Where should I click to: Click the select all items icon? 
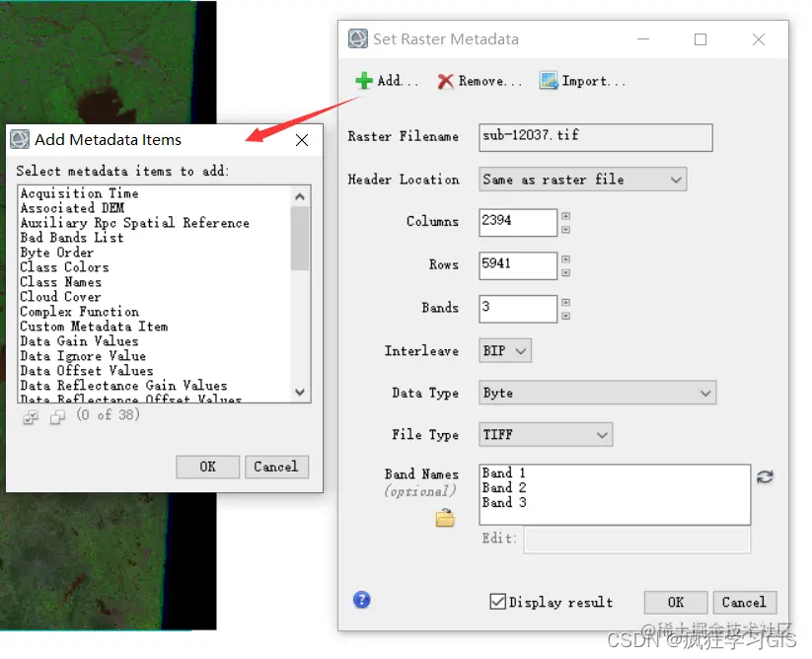tap(31, 416)
